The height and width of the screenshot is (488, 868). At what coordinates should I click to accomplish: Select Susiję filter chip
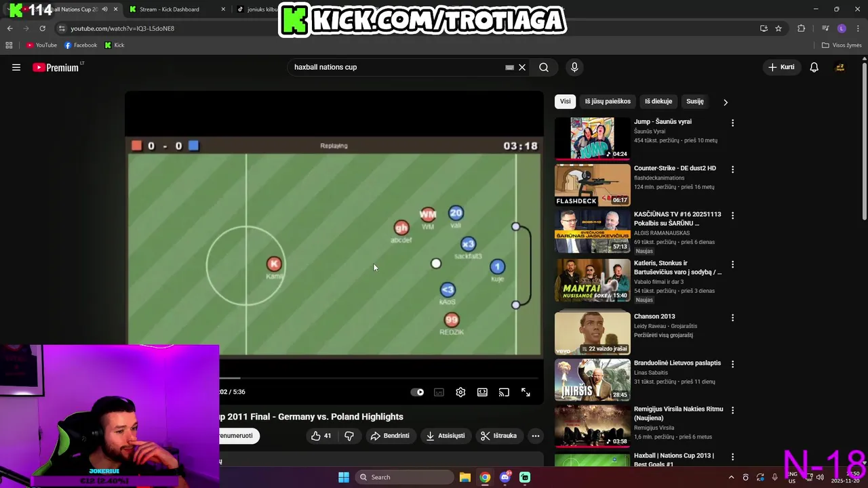click(x=695, y=102)
